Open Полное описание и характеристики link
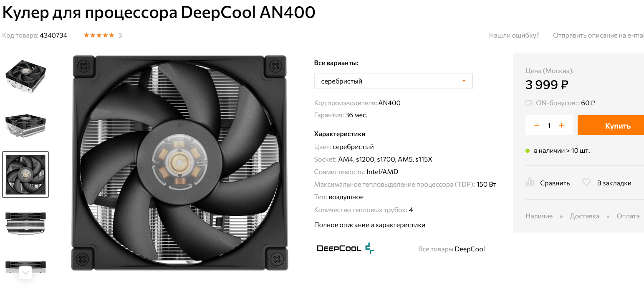 (369, 225)
